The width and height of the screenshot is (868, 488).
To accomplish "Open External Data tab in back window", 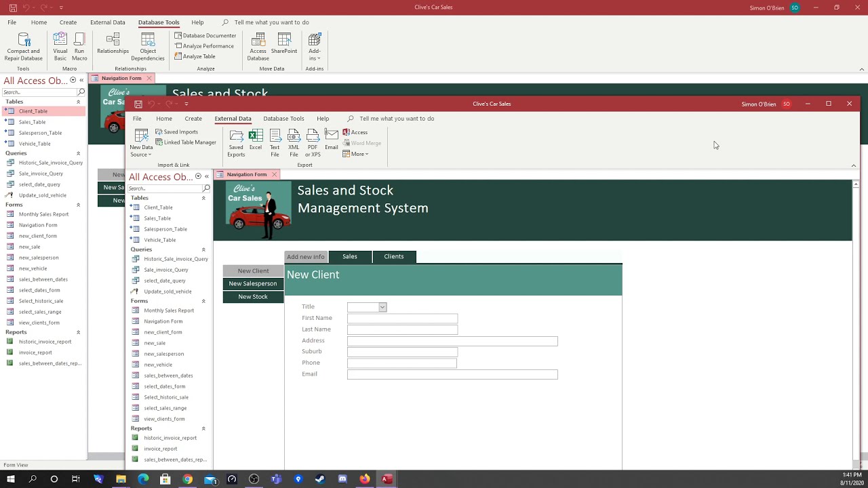I will (108, 22).
